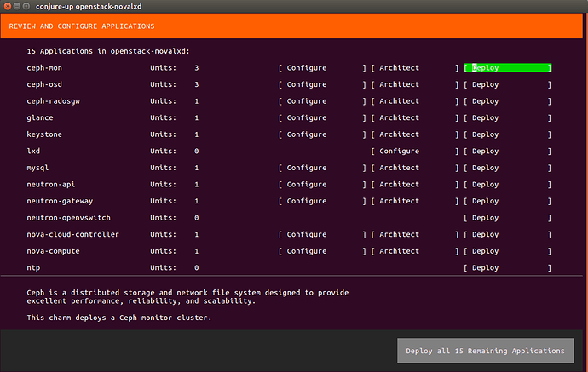588x372 pixels.
Task: Select the ntp application name
Action: 33,268
